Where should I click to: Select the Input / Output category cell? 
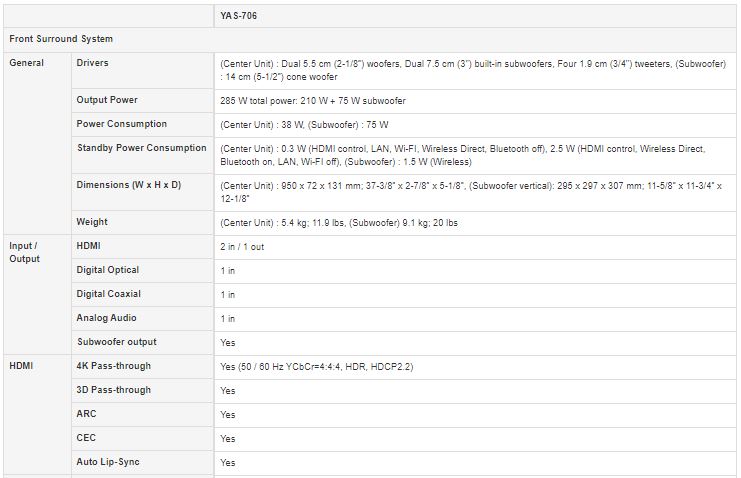[x=25, y=252]
